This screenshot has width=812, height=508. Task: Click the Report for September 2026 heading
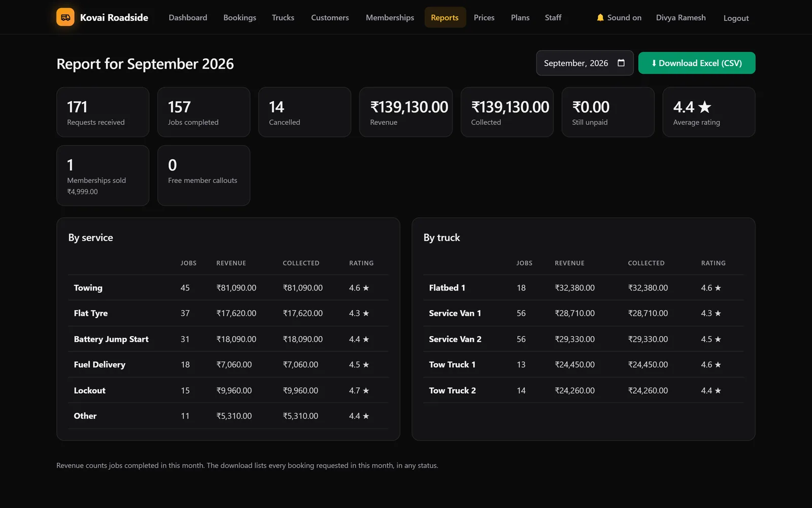[145, 63]
